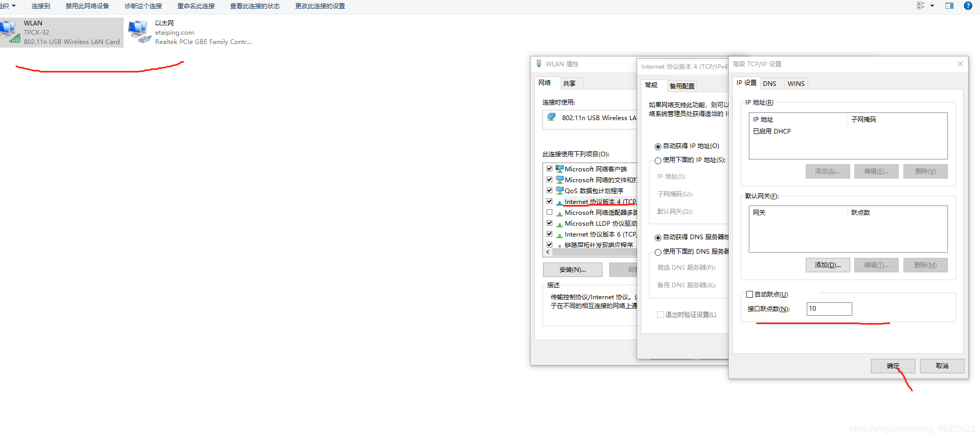The height and width of the screenshot is (438, 980).
Task: Click into 接口跃点数 input field
Action: (x=829, y=309)
